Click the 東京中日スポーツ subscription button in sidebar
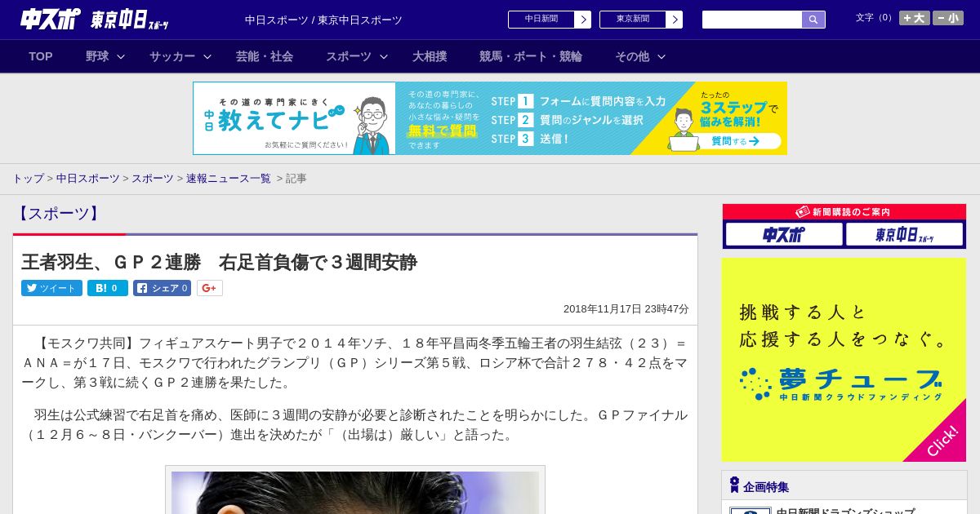This screenshot has width=980, height=514. pyautogui.click(x=904, y=235)
